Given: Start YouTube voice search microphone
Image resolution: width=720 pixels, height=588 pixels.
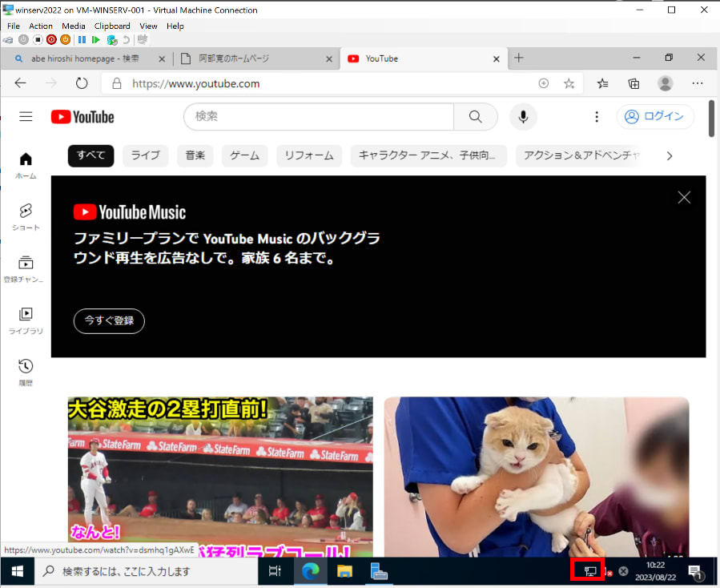Looking at the screenshot, I should [x=523, y=117].
